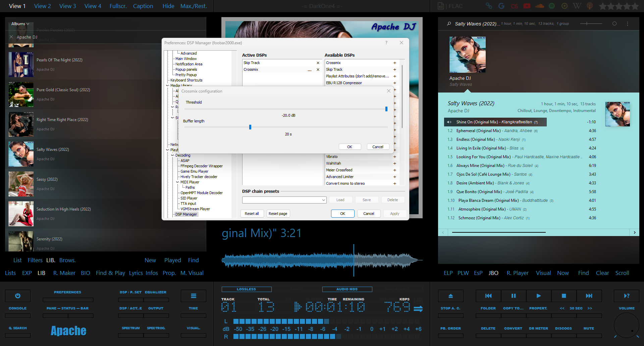The width and height of the screenshot is (644, 346).
Task: Pause playback with the pause button
Action: point(514,296)
